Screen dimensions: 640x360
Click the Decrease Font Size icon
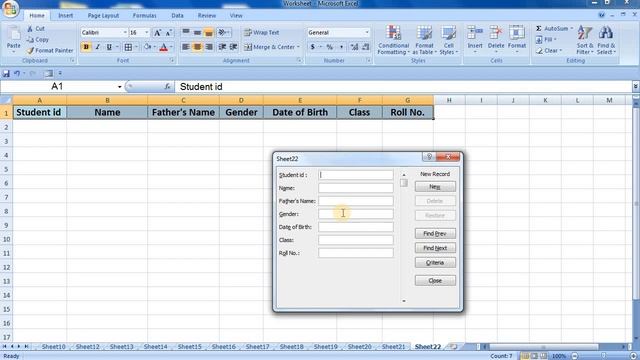click(x=168, y=33)
